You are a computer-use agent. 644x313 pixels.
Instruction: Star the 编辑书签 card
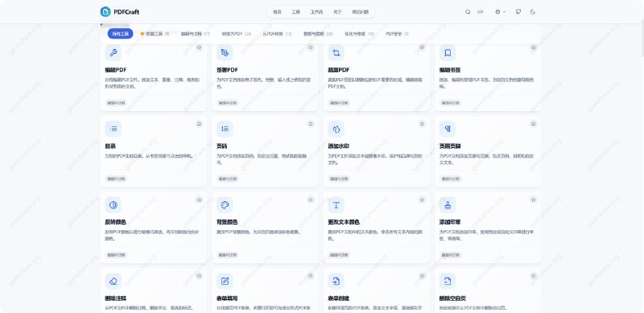[x=534, y=47]
